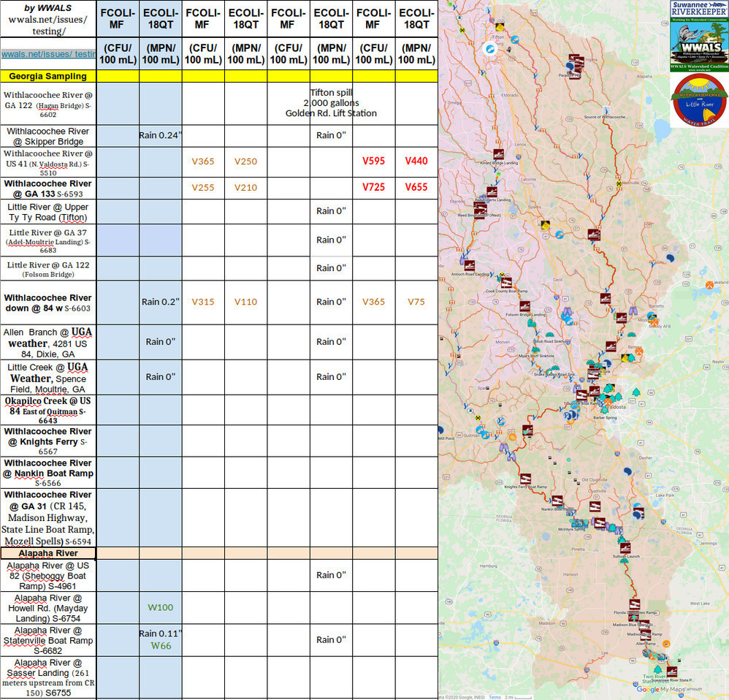Screen dimensions: 729x700
Task: Click the V315 value cell
Action: coord(203,302)
